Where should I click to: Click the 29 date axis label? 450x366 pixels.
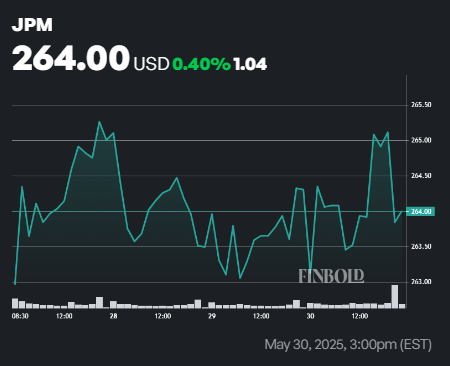click(x=212, y=316)
